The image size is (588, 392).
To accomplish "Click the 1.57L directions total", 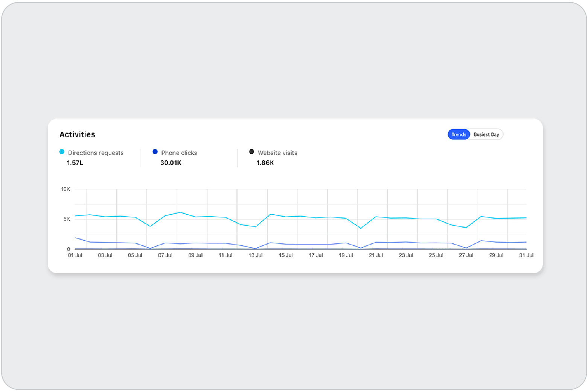I will [75, 163].
